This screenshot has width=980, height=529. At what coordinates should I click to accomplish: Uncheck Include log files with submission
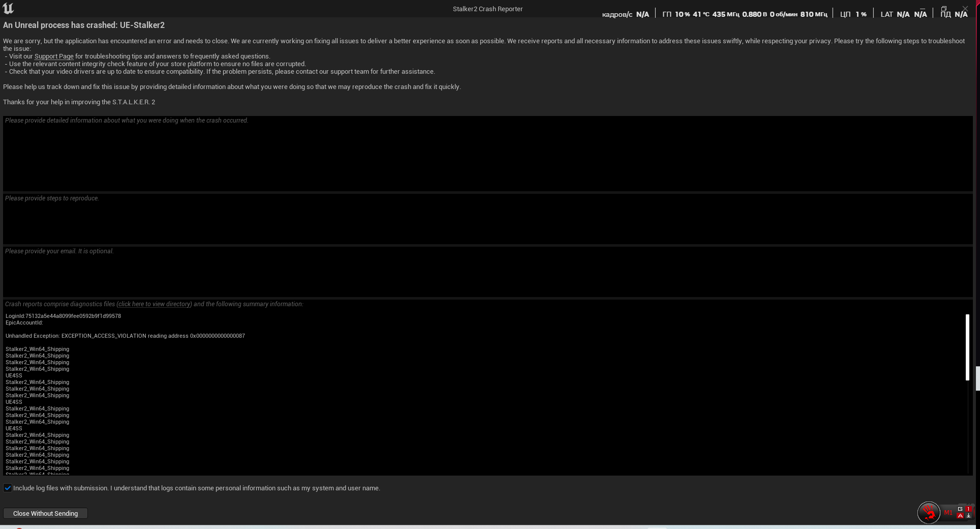[8, 488]
